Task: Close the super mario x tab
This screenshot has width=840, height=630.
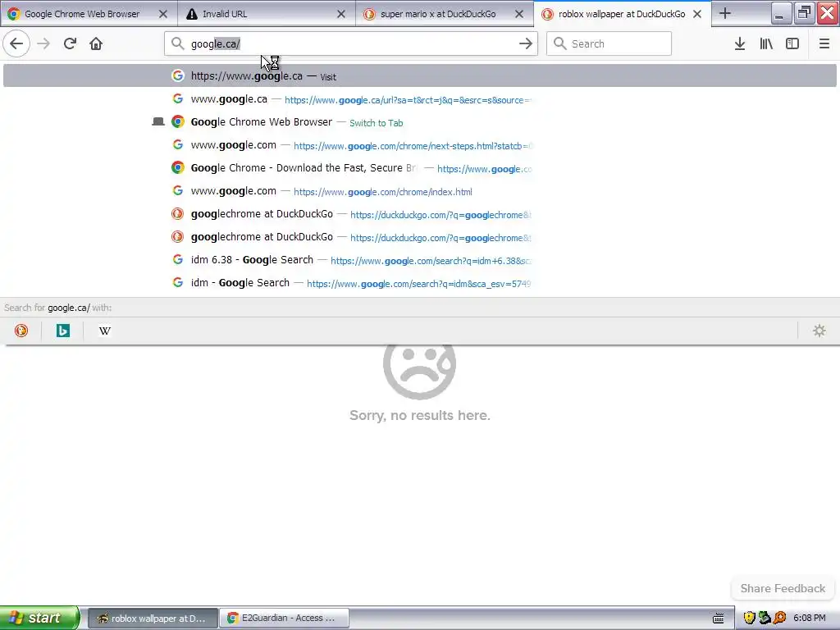Action: point(519,14)
